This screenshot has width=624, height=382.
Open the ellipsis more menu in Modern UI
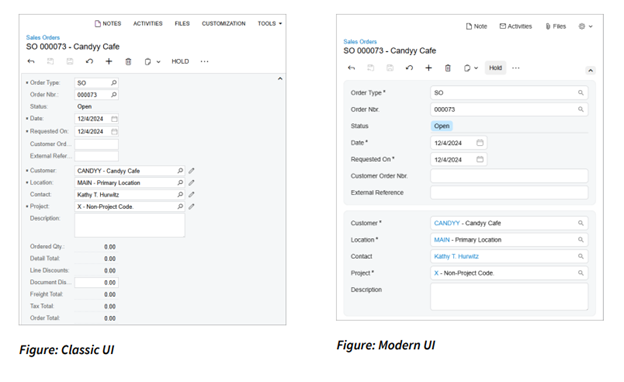pos(516,68)
